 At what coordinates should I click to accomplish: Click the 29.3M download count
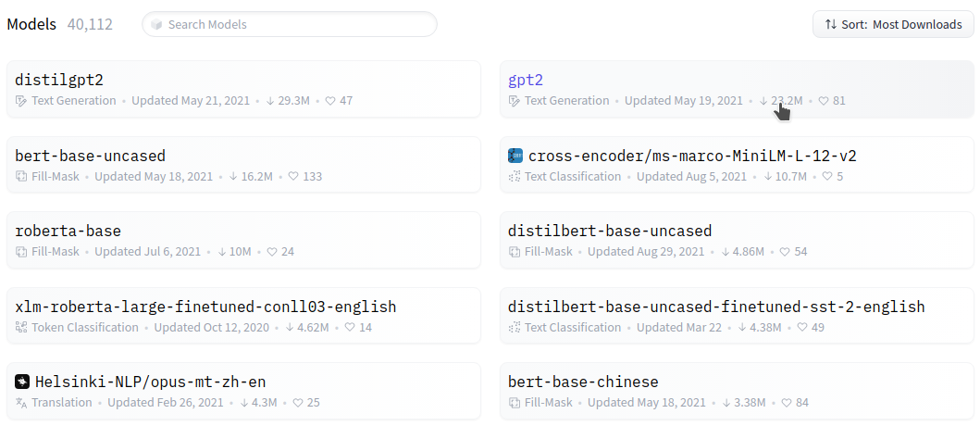tap(293, 101)
